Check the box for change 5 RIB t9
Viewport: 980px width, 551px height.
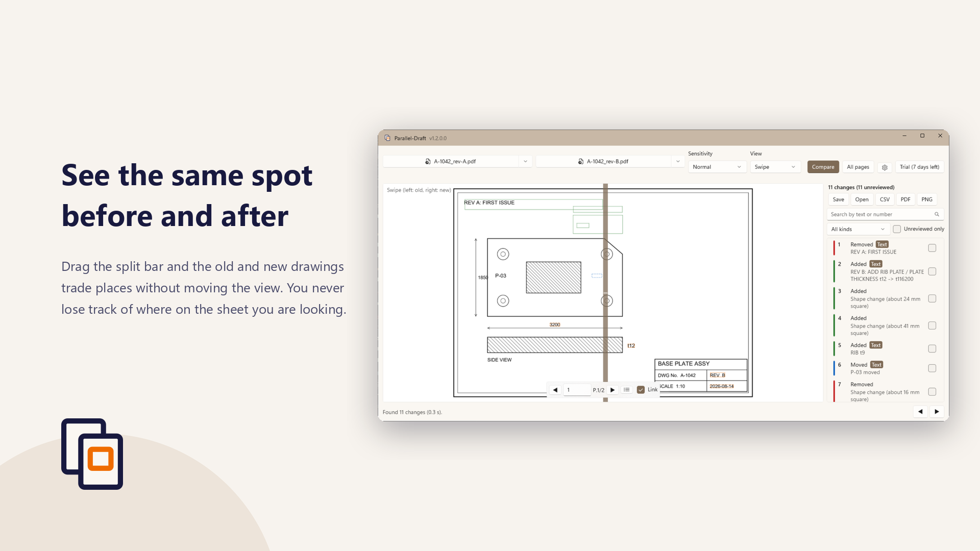pyautogui.click(x=932, y=349)
